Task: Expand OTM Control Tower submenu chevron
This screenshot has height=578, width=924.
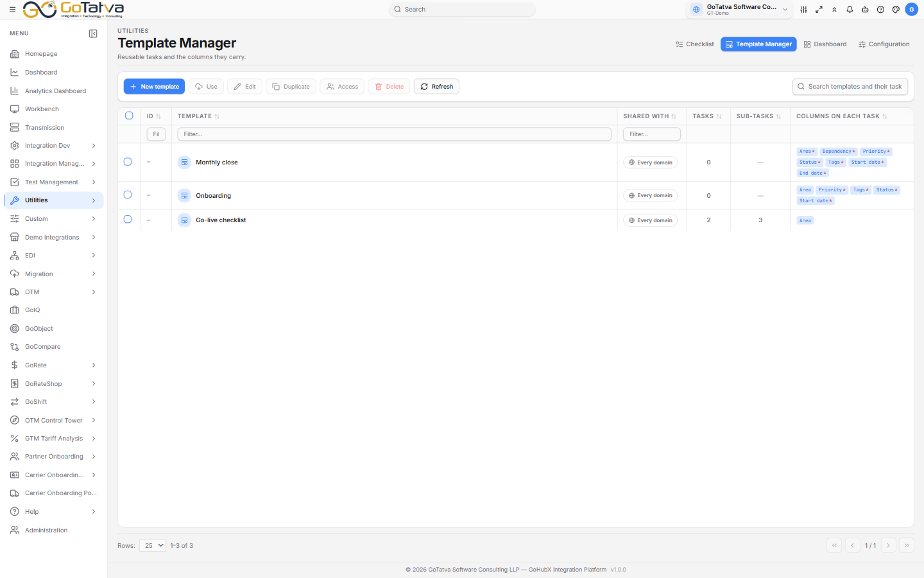Action: (94, 421)
